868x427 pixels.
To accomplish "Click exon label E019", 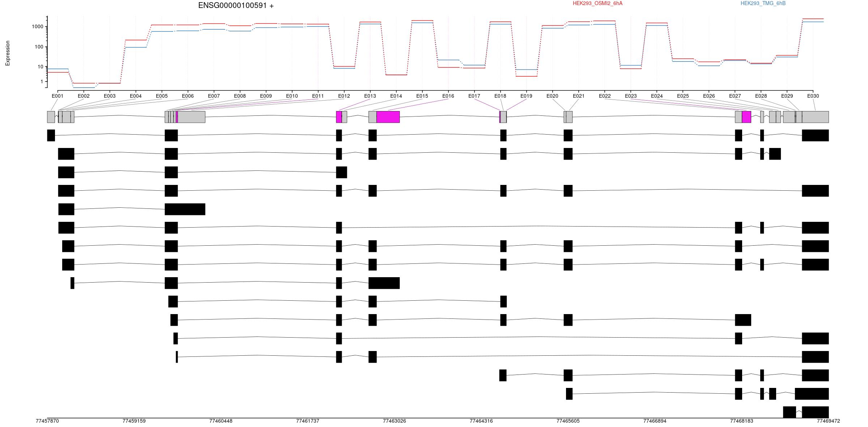I will tap(526, 96).
